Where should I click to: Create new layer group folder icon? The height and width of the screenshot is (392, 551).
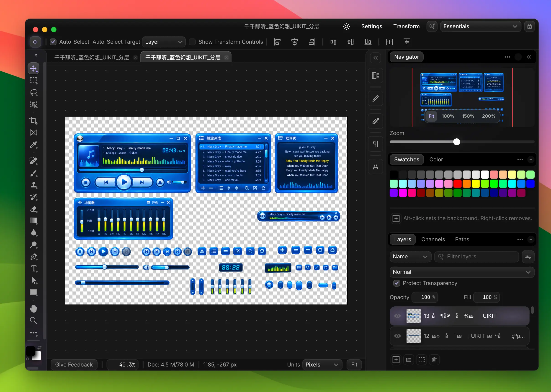point(409,360)
